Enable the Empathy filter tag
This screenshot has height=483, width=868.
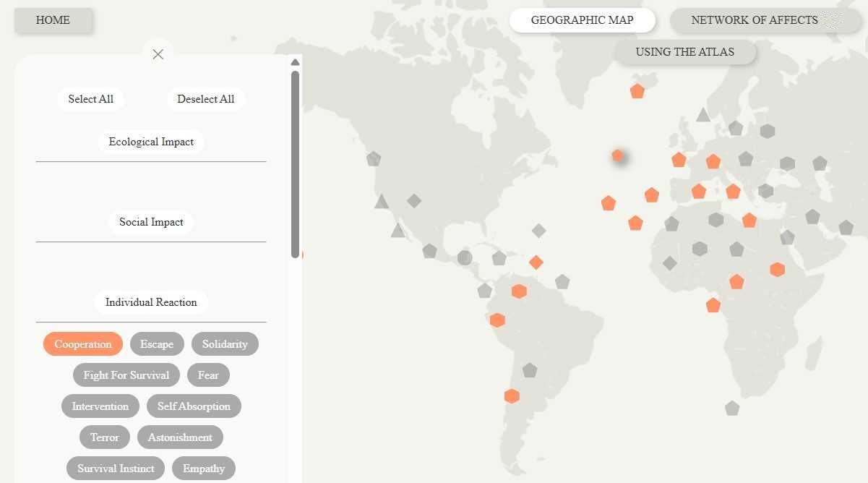click(x=204, y=469)
